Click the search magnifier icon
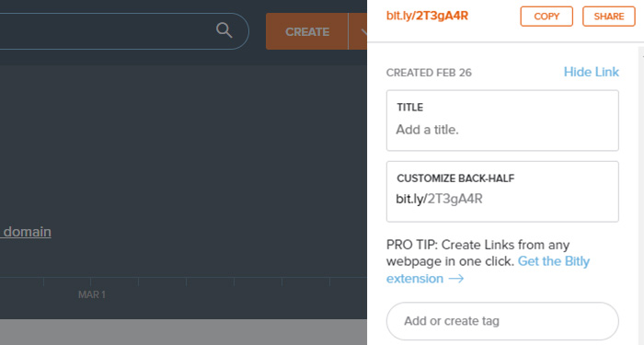Viewport: 644px width, 345px height. point(224,30)
